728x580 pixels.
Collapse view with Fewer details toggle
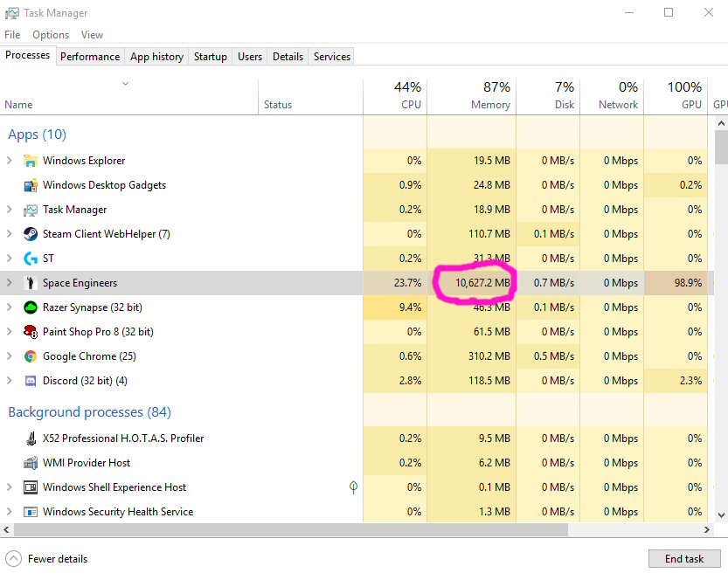click(x=47, y=559)
